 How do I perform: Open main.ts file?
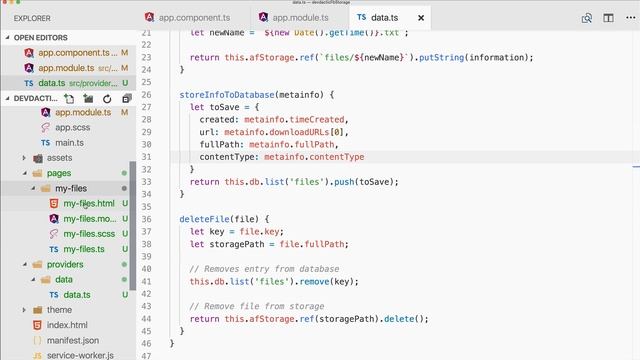(x=69, y=143)
